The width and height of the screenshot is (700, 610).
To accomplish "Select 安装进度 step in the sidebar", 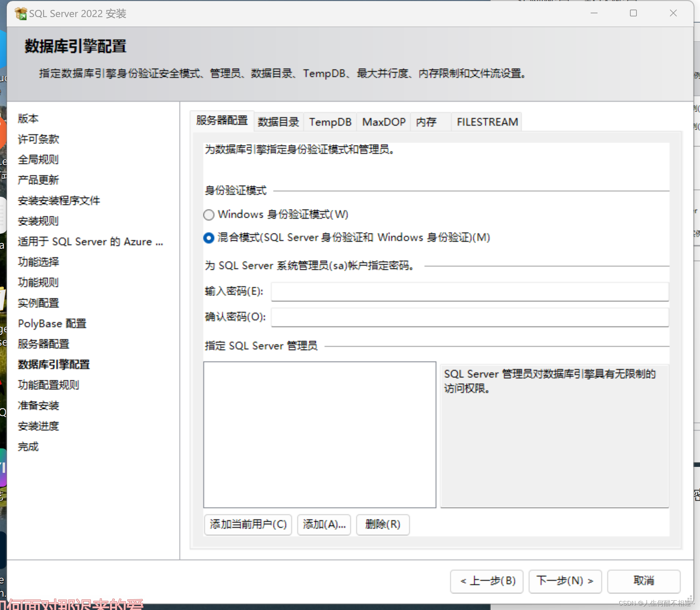I will 39,426.
